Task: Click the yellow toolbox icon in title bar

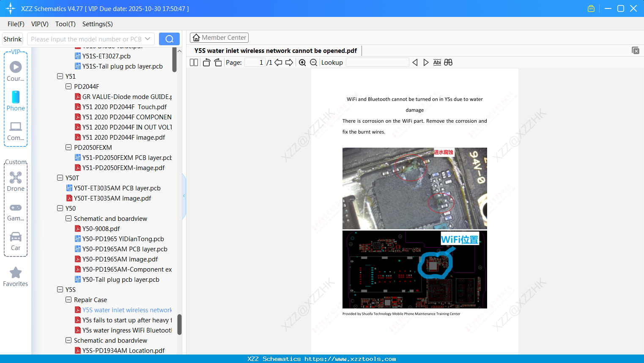Action: [591, 8]
